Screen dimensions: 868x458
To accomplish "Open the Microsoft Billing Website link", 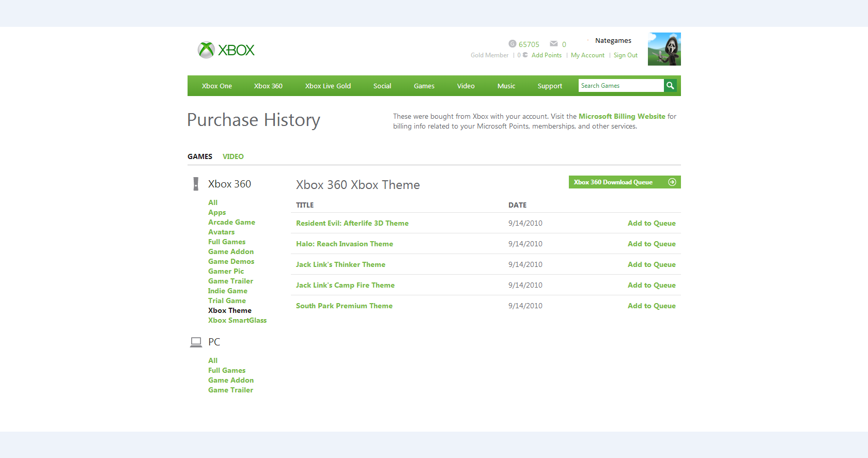I will [x=622, y=116].
